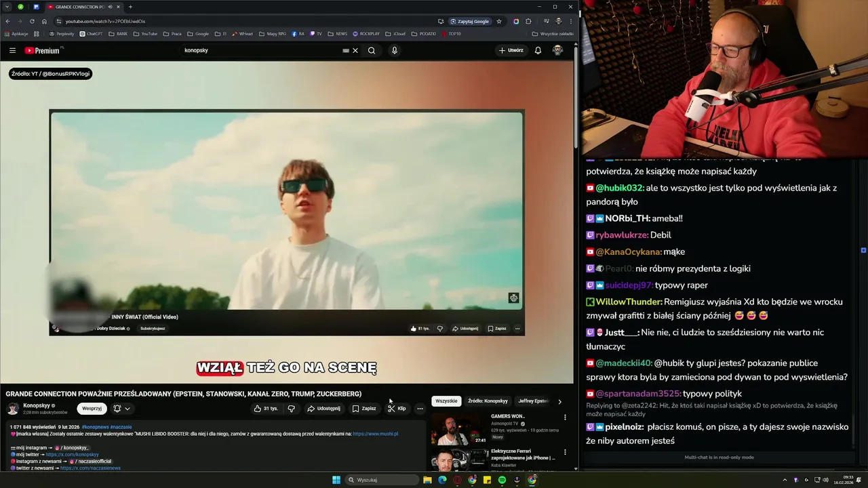
Task: Run the YouTube search magnifier button
Action: pos(372,50)
